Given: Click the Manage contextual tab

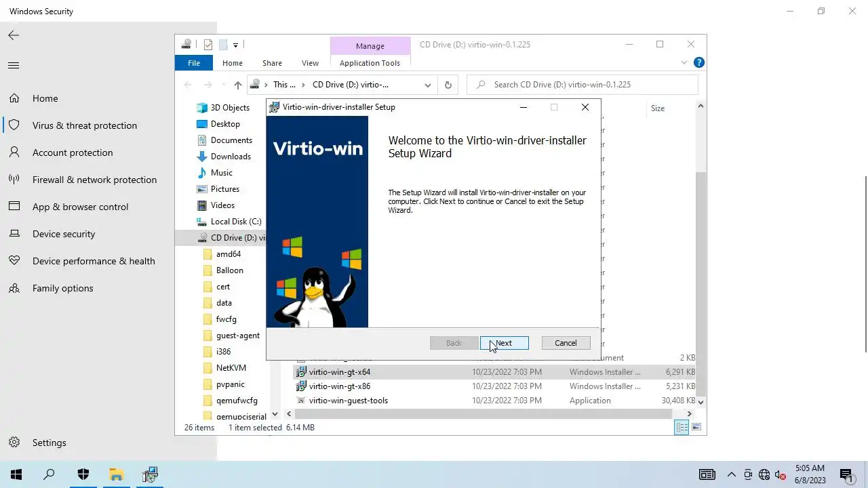Looking at the screenshot, I should [x=370, y=45].
